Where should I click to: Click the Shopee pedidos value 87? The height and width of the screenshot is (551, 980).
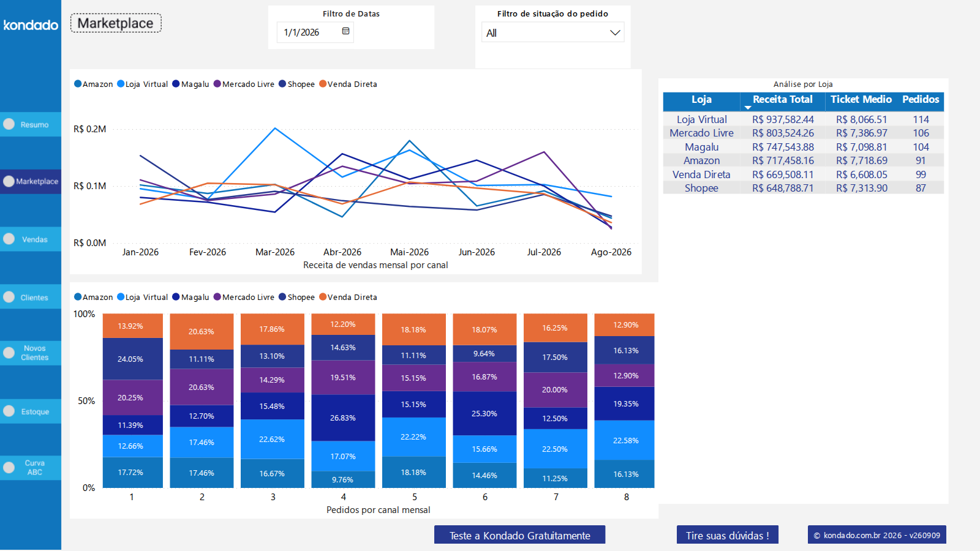coord(921,188)
